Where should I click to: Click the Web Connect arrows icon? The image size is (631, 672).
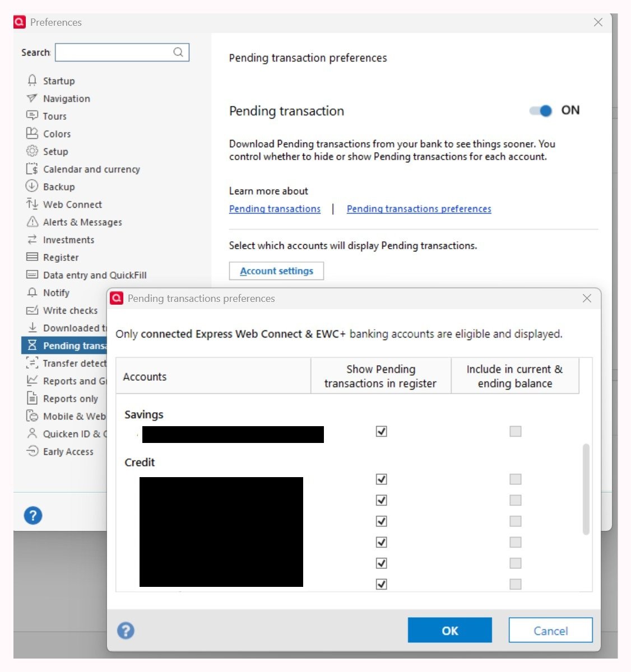coord(32,204)
